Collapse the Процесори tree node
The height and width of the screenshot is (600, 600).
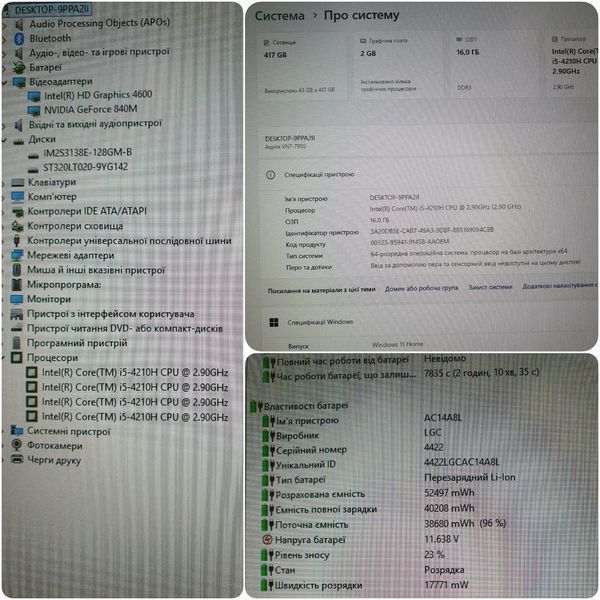(x=4, y=358)
